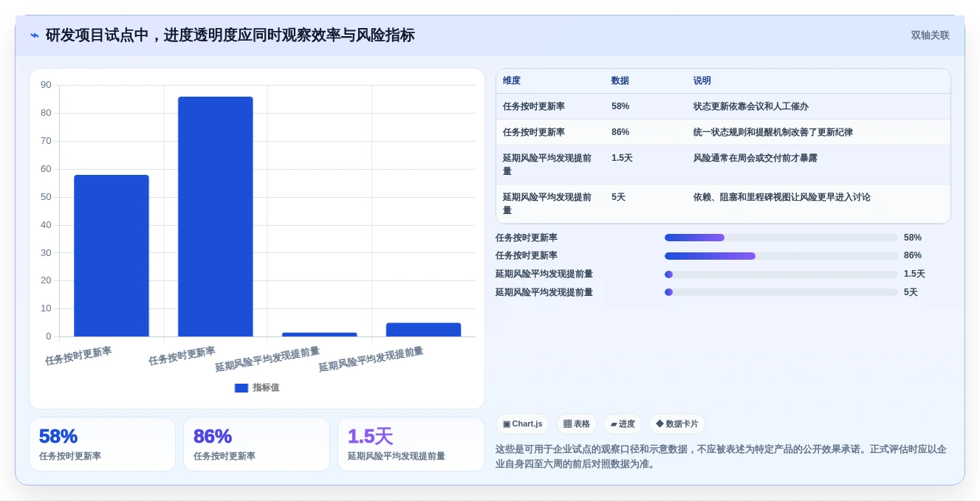Click the 说明 table column header

(702, 80)
